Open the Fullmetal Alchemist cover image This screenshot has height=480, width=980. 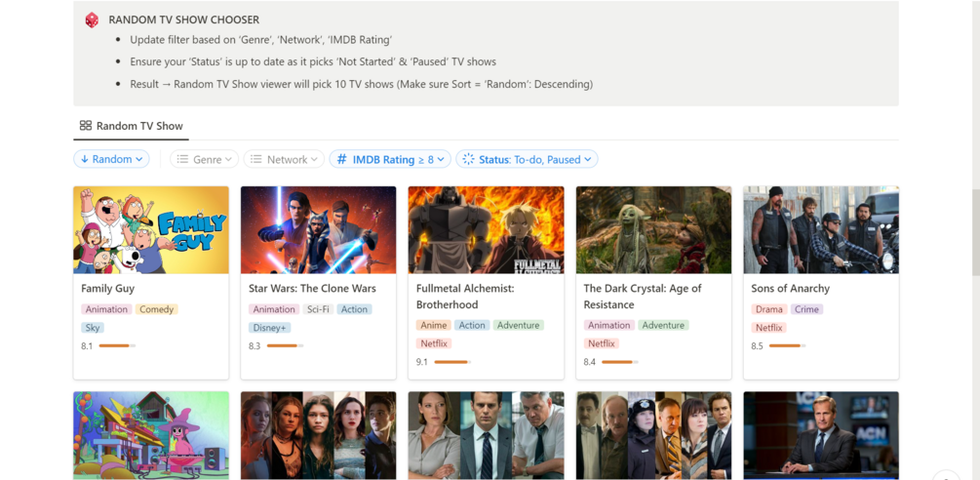click(x=487, y=229)
